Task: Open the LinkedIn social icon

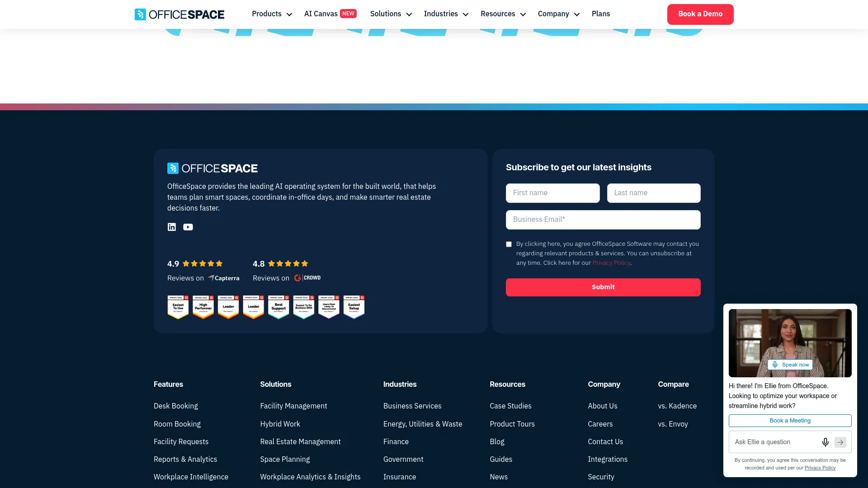Action: pos(172,227)
